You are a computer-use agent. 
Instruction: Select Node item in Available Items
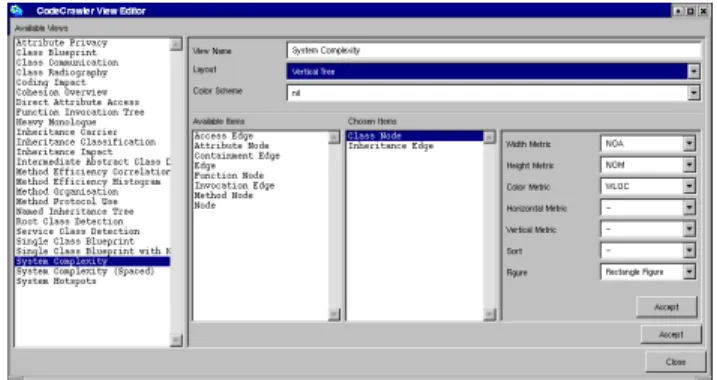[205, 205]
